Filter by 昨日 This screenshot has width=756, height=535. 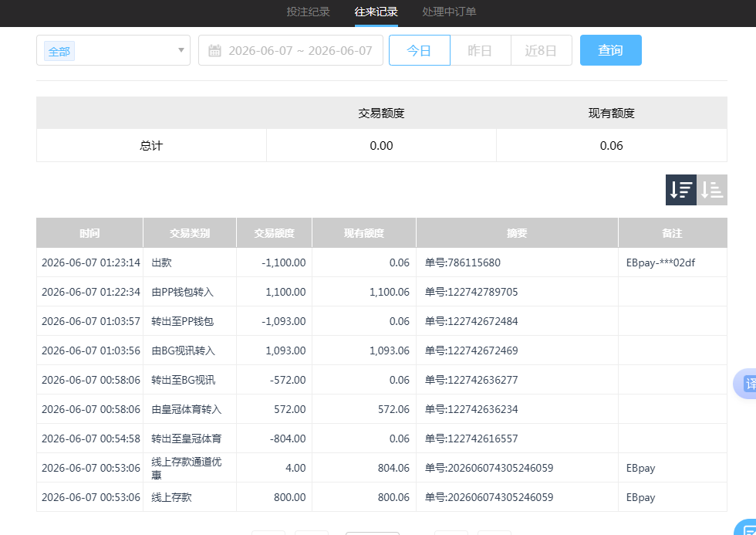[x=480, y=50]
